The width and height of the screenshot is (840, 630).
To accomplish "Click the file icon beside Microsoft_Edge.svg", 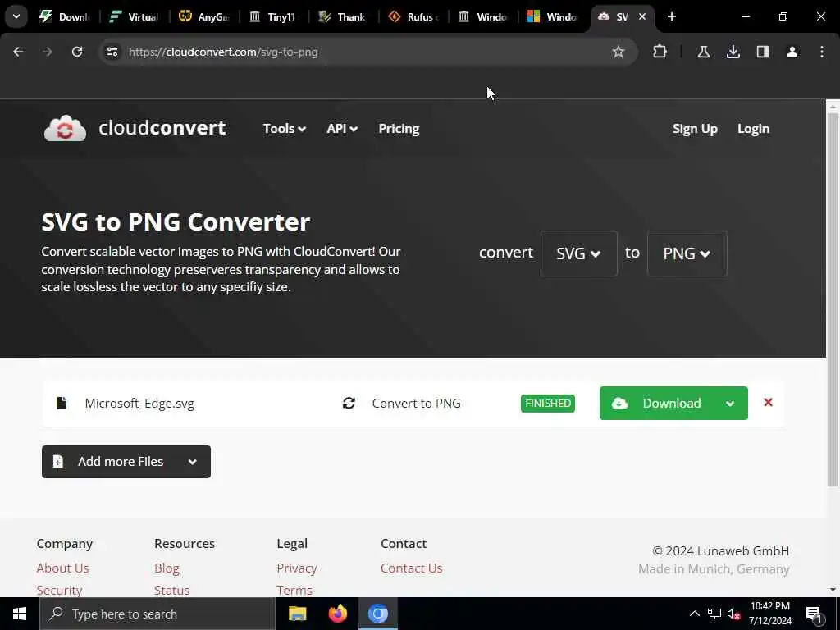I will click(x=62, y=403).
